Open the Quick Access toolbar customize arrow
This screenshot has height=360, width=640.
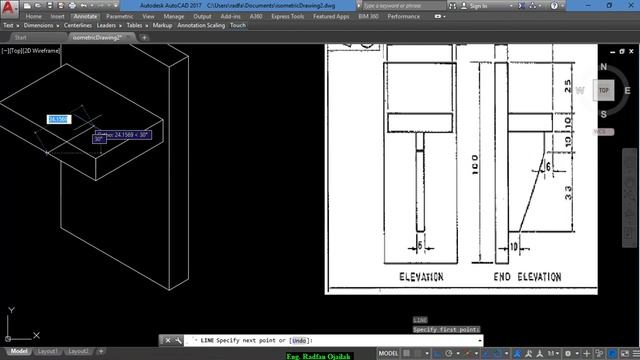[x=116, y=6]
